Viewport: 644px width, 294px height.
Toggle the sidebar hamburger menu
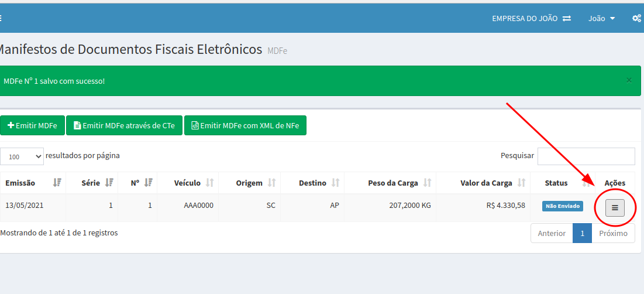tap(1, 18)
